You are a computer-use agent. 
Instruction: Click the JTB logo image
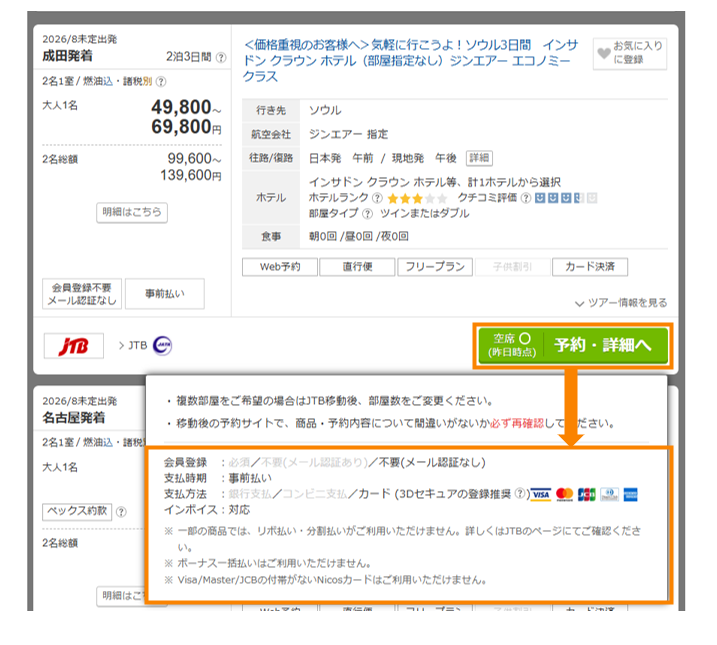[74, 346]
